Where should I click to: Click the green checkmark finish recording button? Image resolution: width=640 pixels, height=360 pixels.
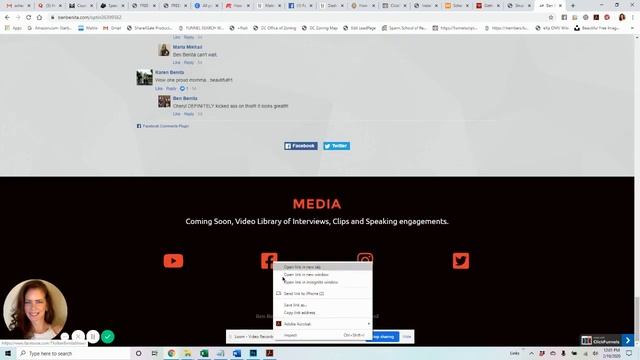[x=108, y=337]
